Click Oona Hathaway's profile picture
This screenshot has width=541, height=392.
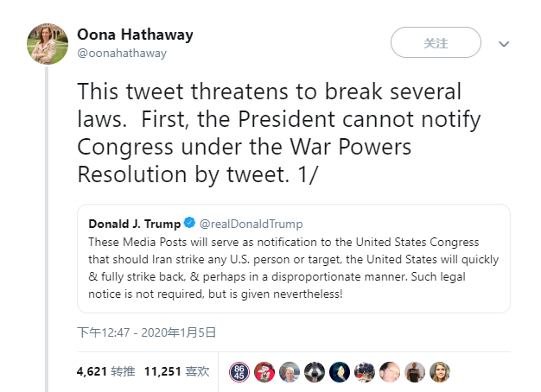47,43
